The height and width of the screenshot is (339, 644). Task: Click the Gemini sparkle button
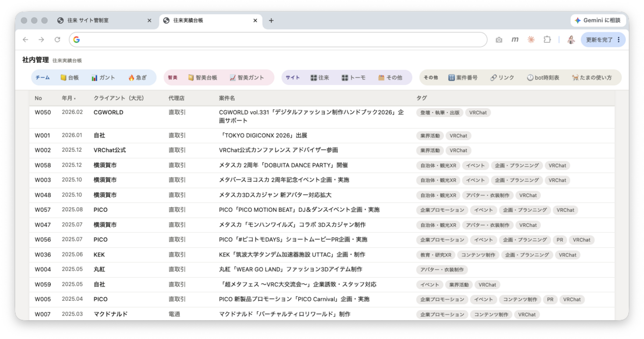pos(598,21)
